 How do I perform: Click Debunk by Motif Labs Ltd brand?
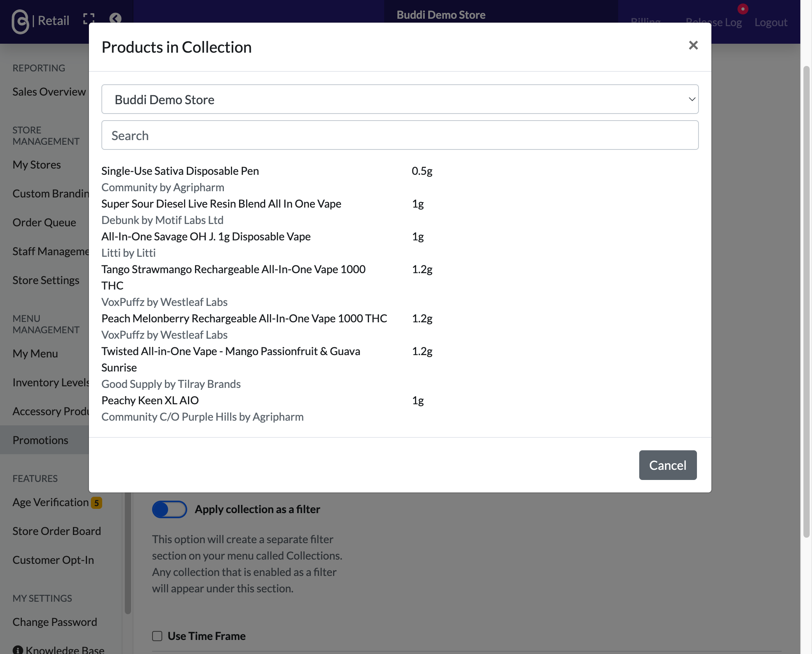click(x=163, y=220)
